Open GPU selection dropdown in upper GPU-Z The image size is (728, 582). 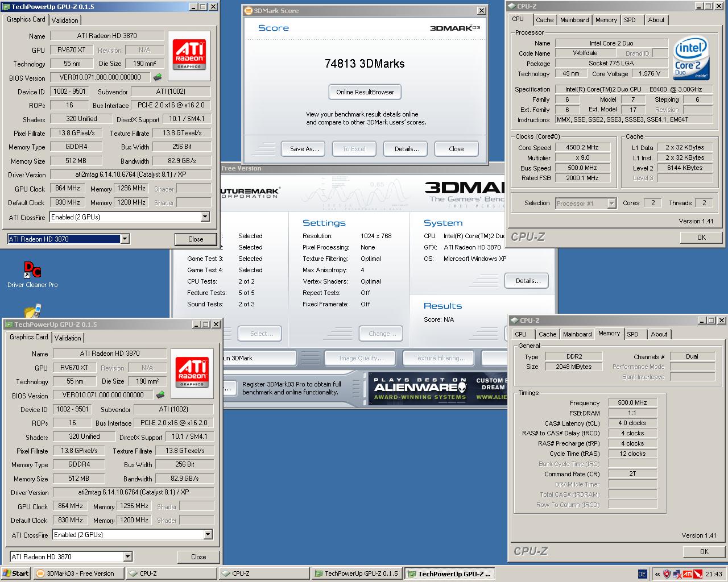click(125, 239)
